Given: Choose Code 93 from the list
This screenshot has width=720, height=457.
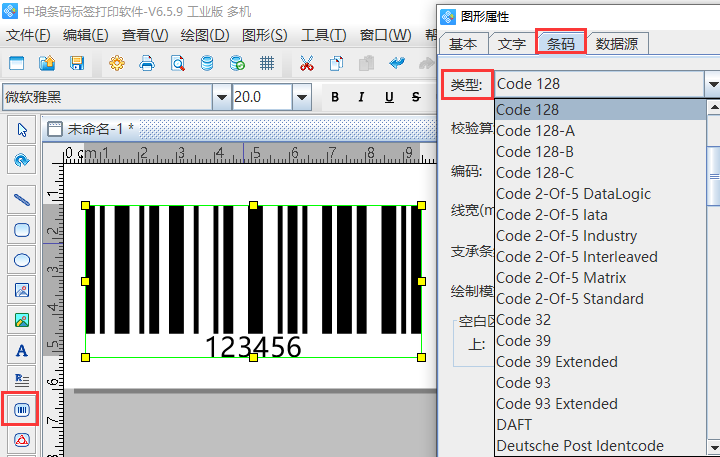Looking at the screenshot, I should (x=601, y=383).
